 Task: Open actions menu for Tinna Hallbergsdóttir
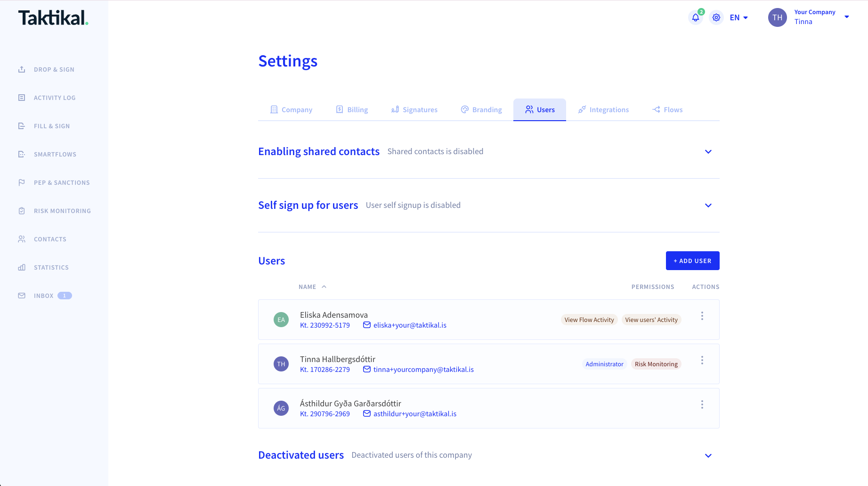(702, 360)
